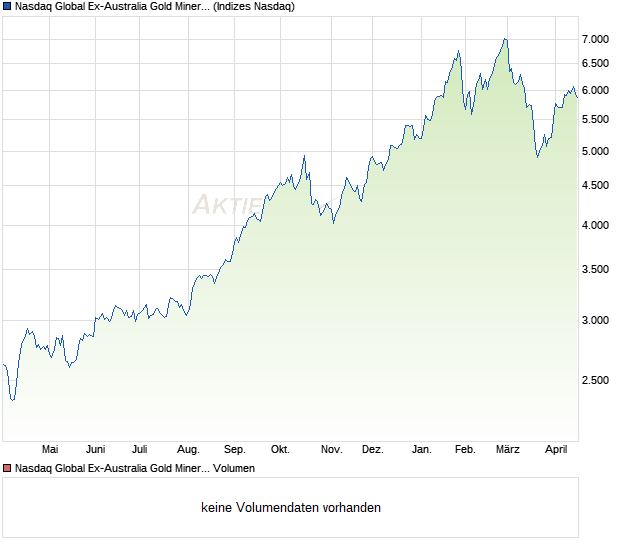The width and height of the screenshot is (620, 546).
Task: Click the 4.500 price axis label
Action: click(595, 185)
